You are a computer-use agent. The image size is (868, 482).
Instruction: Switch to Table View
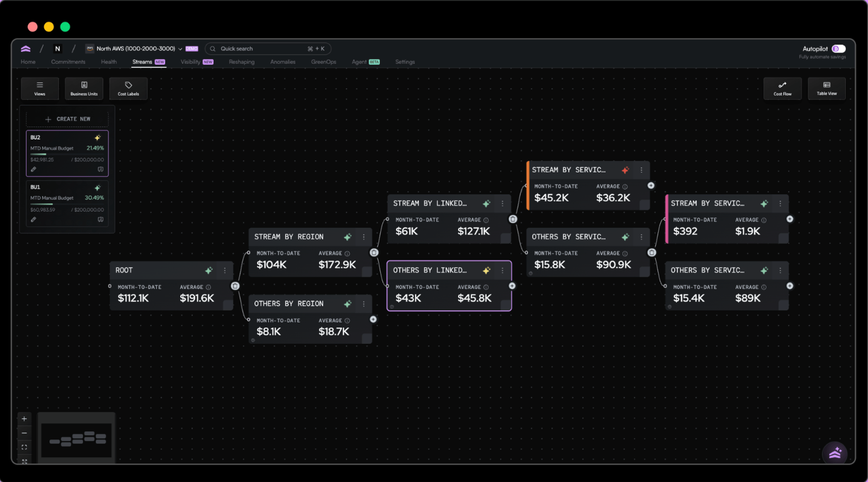click(827, 88)
